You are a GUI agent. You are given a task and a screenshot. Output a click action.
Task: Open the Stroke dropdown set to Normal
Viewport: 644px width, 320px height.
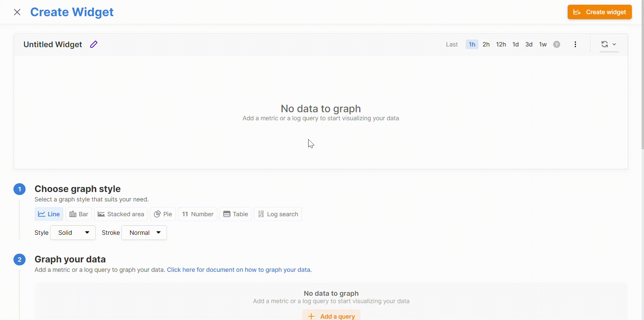144,233
